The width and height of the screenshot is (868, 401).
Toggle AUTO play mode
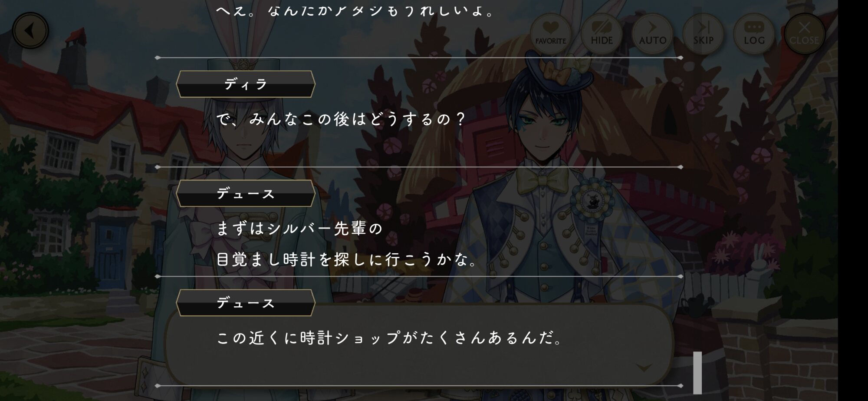click(x=652, y=33)
